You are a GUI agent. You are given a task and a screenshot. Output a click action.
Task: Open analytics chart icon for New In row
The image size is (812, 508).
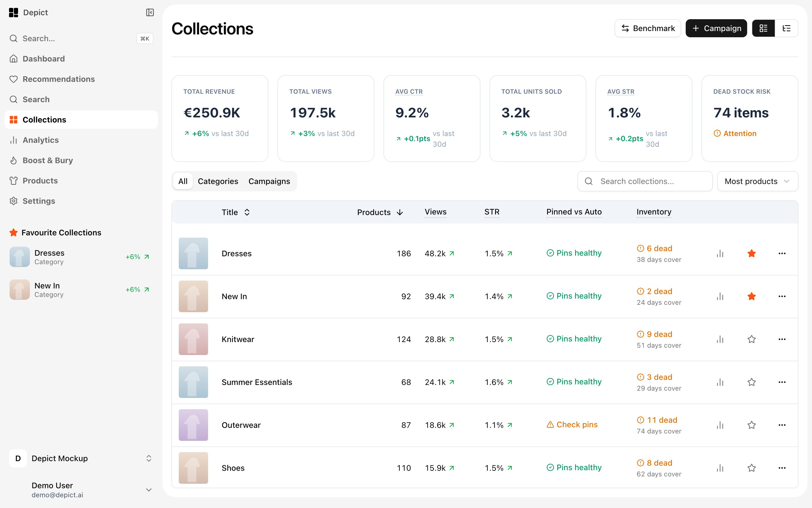[x=720, y=296]
